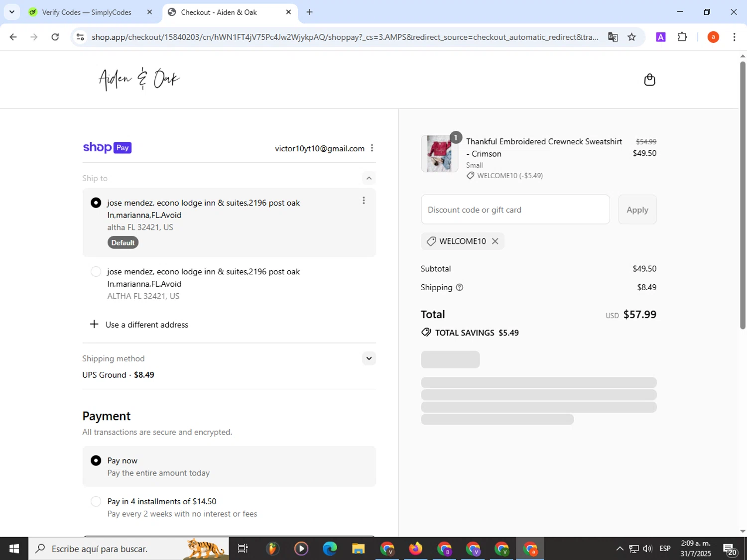
Task: Select Pay in 4 installments option
Action: tap(96, 501)
